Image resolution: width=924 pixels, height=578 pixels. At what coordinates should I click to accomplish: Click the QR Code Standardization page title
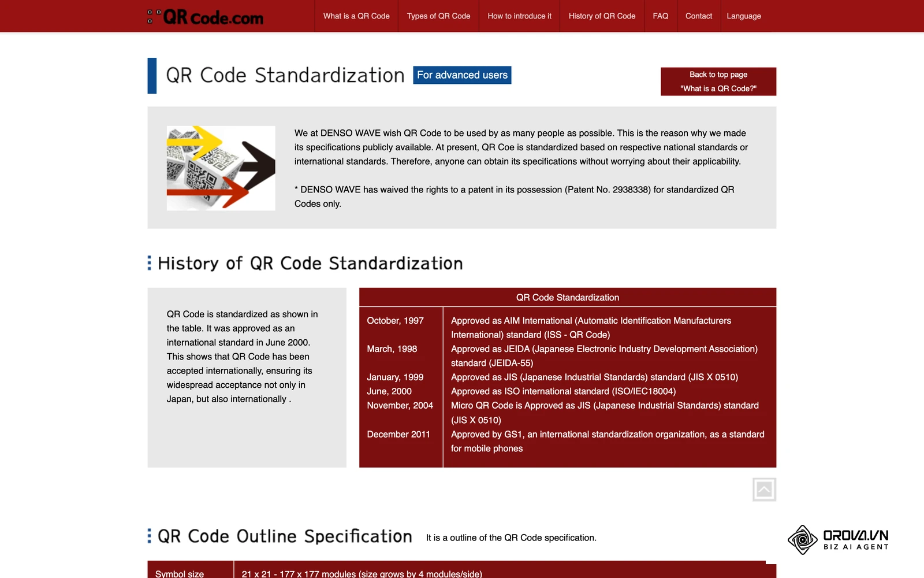coord(285,75)
